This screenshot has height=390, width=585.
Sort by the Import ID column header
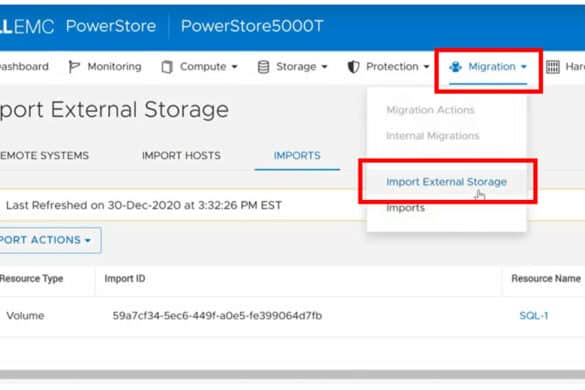[125, 278]
